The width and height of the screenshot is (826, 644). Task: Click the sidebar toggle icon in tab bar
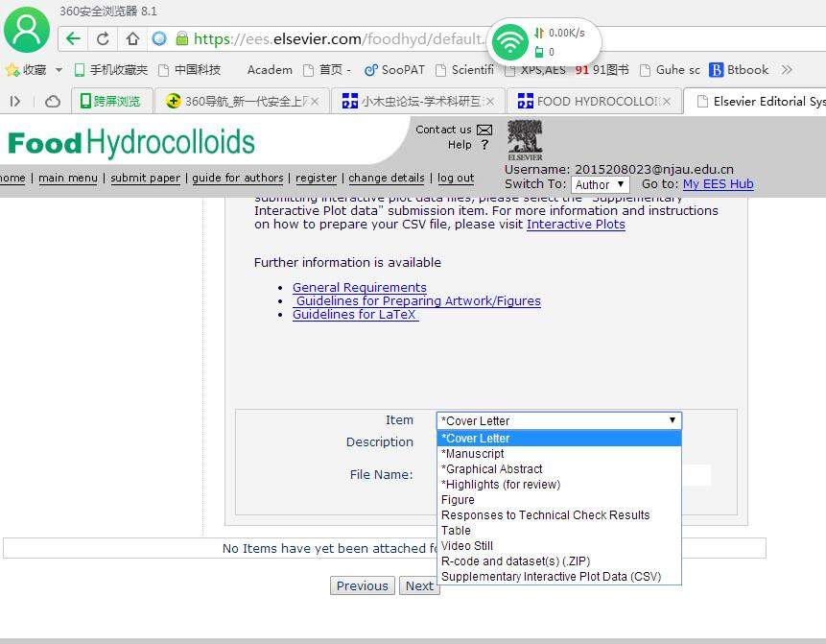pyautogui.click(x=14, y=101)
